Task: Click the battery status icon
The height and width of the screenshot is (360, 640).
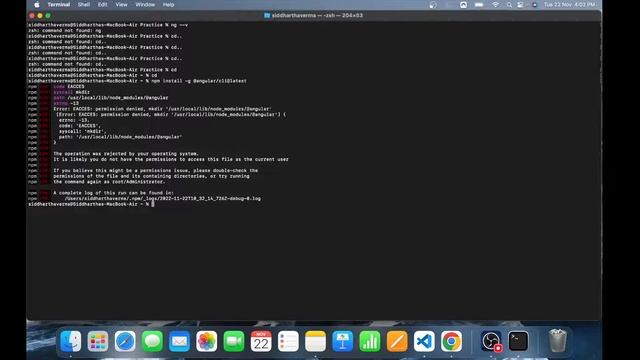Action: pyautogui.click(x=479, y=5)
